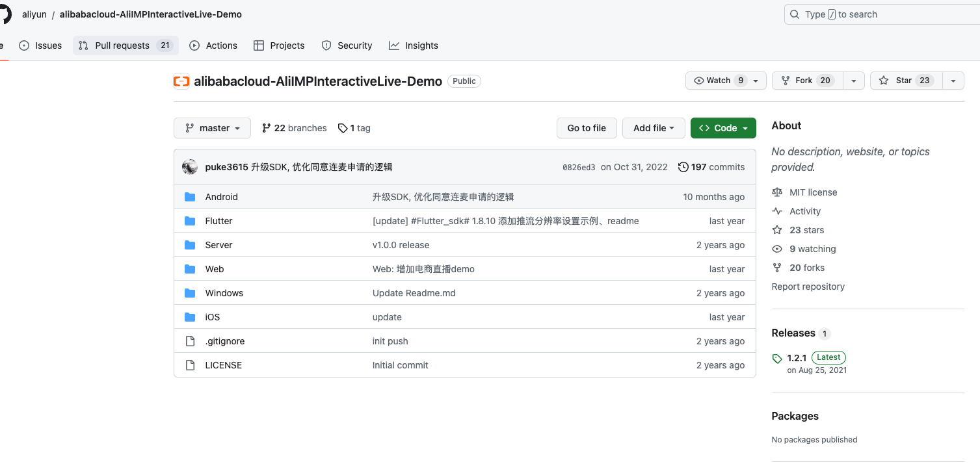Open the Android folder
The width and height of the screenshot is (980, 473).
tap(222, 197)
